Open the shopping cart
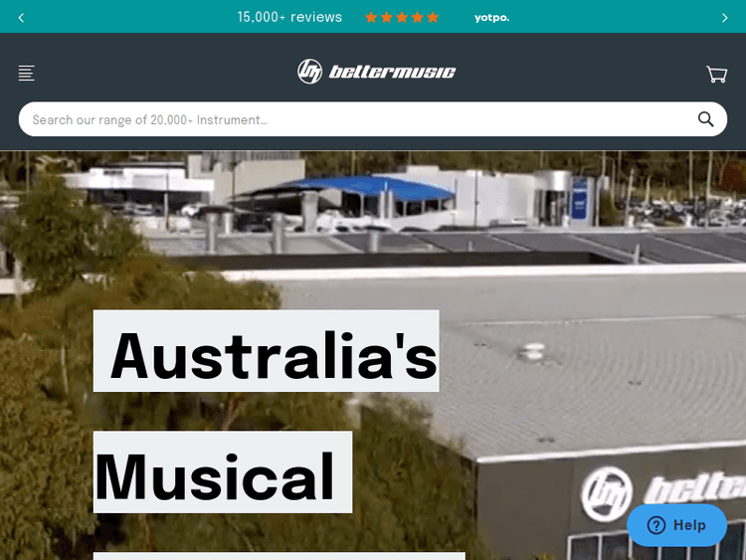Viewport: 746px width, 560px height. pos(716,74)
